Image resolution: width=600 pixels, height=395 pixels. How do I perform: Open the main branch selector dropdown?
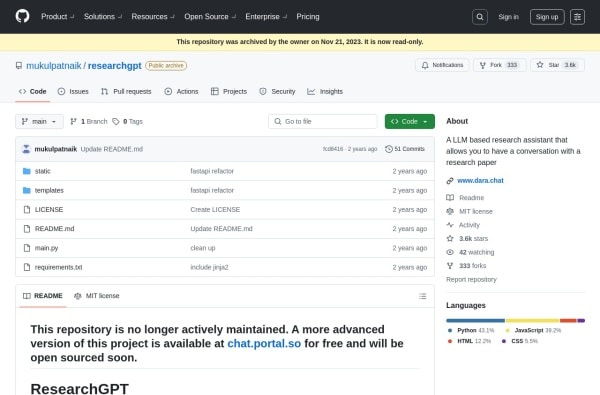(39, 122)
